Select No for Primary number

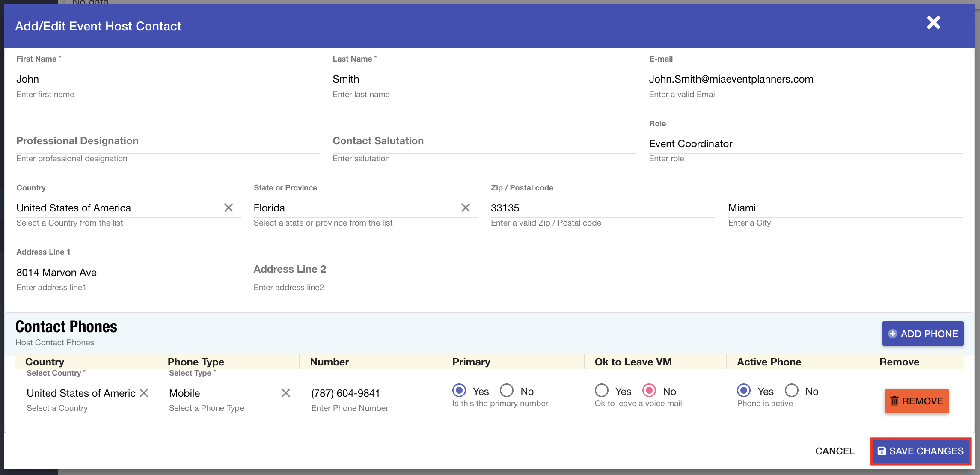[507, 390]
